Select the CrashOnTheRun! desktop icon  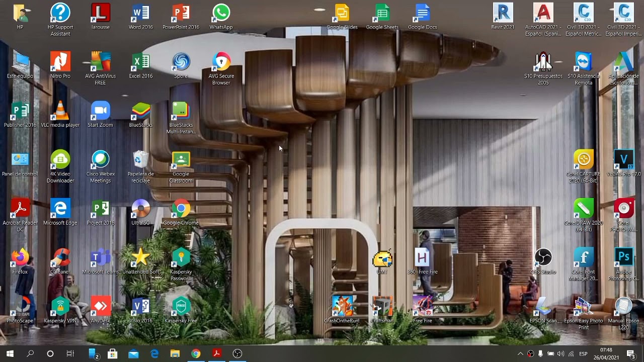pos(342,309)
